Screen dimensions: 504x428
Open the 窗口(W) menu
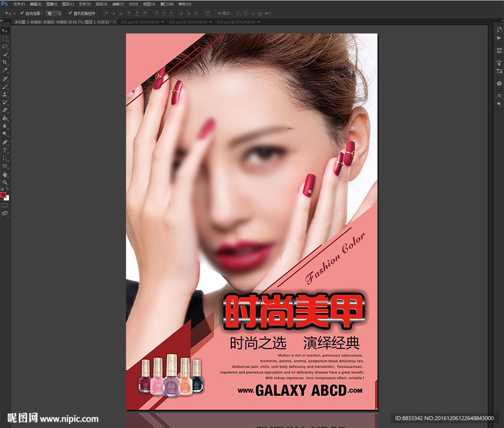point(167,4)
